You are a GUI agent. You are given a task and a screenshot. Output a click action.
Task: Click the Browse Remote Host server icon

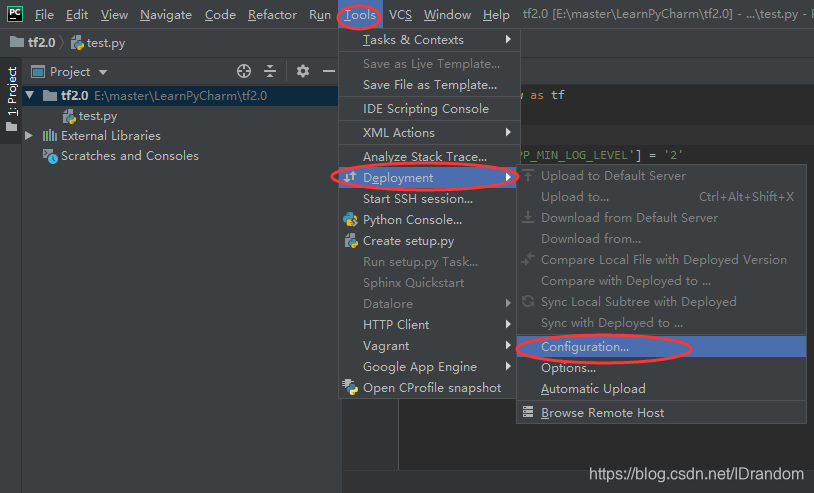click(528, 412)
